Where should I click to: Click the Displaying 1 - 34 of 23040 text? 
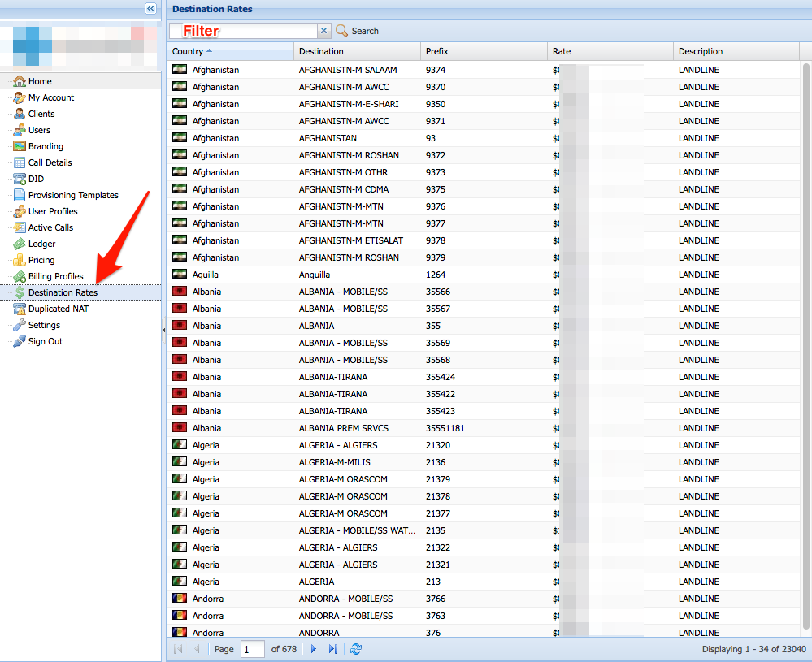[753, 649]
